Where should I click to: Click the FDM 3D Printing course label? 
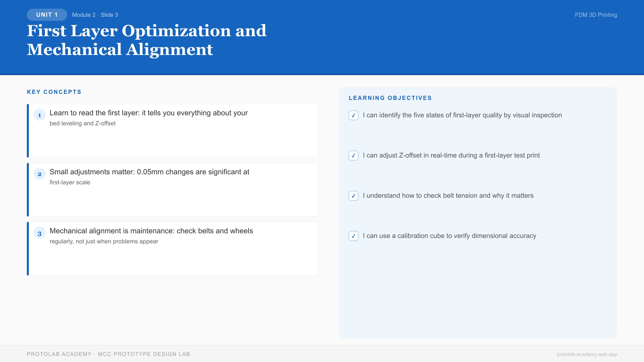596,15
